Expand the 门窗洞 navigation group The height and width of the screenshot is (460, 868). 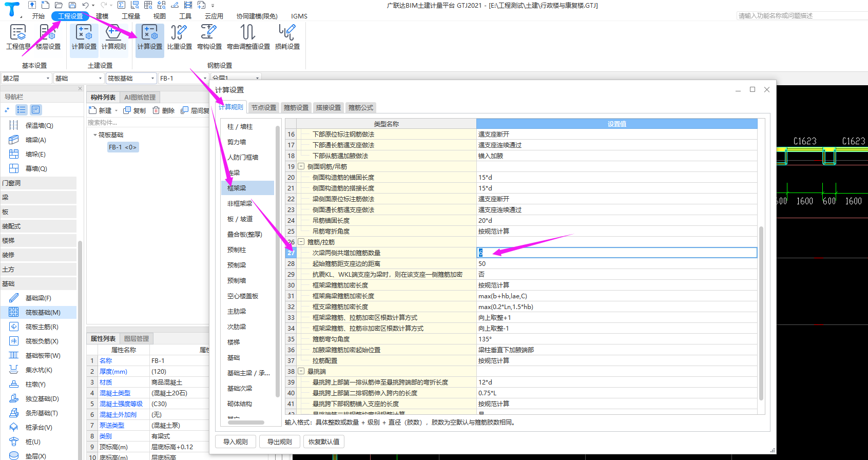38,183
